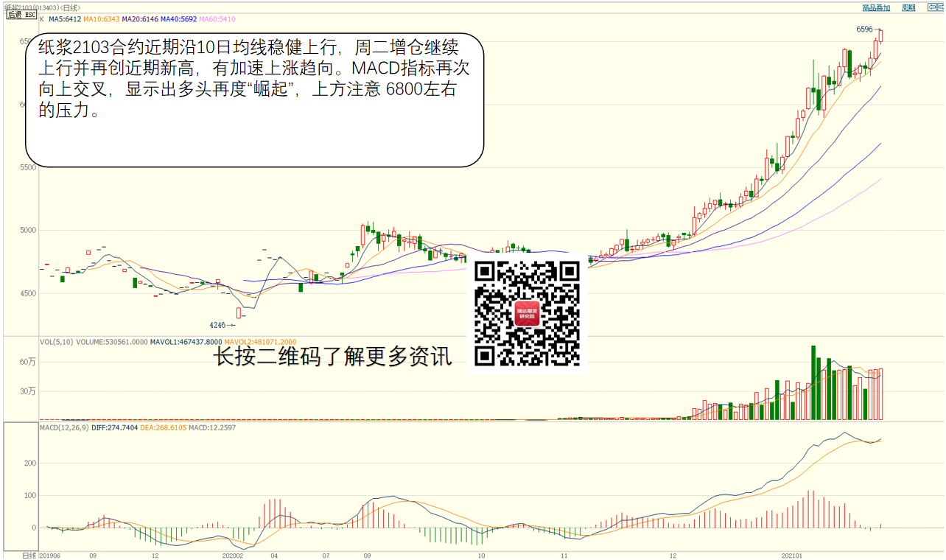This screenshot has width=946, height=560.
Task: Click the 4246 low price marker
Action: click(217, 325)
